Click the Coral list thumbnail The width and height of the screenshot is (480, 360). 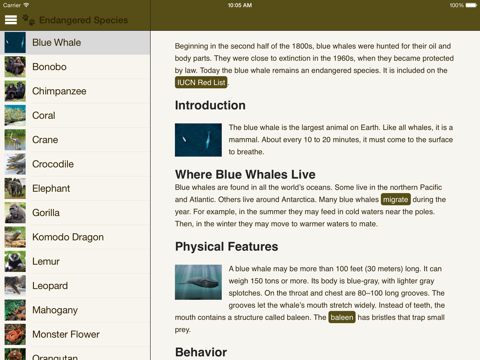[x=15, y=116]
